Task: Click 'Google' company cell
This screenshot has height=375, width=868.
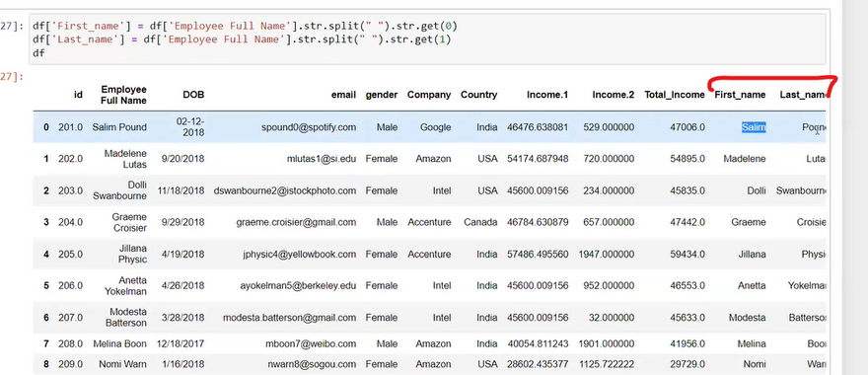Action: click(435, 127)
